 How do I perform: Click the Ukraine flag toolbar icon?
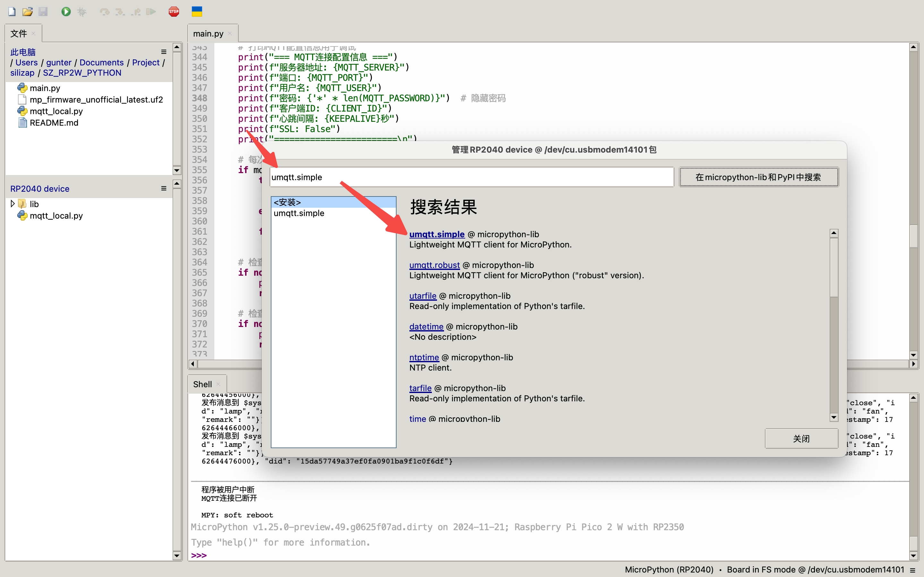click(197, 12)
